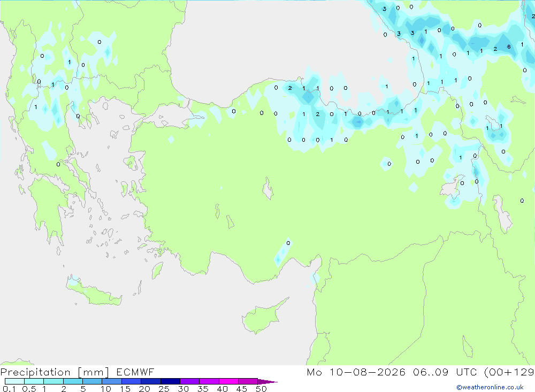Click the legend label '0.5'
535x392 pixels.
click(x=29, y=389)
